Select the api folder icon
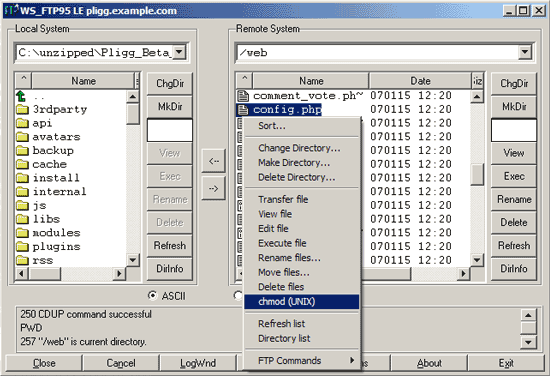 click(22, 123)
